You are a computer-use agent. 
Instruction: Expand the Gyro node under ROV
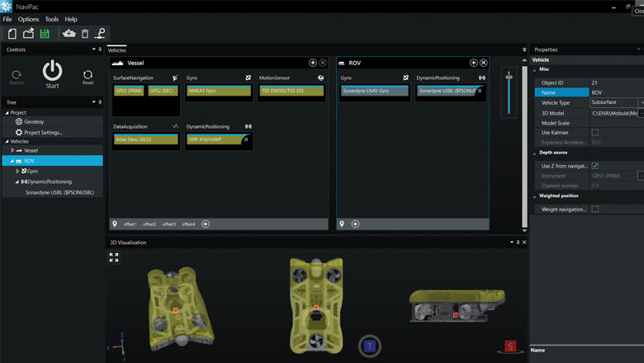[x=17, y=171]
